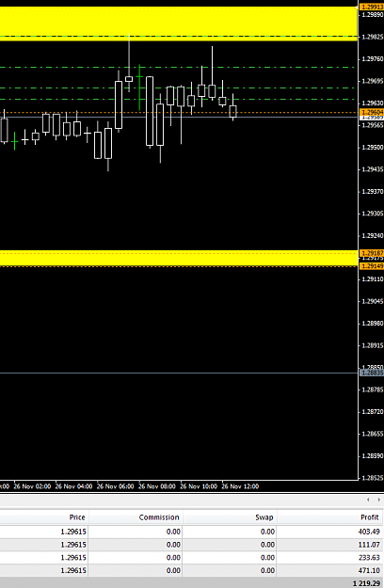Click the orange 1.29604 price label

(372, 112)
